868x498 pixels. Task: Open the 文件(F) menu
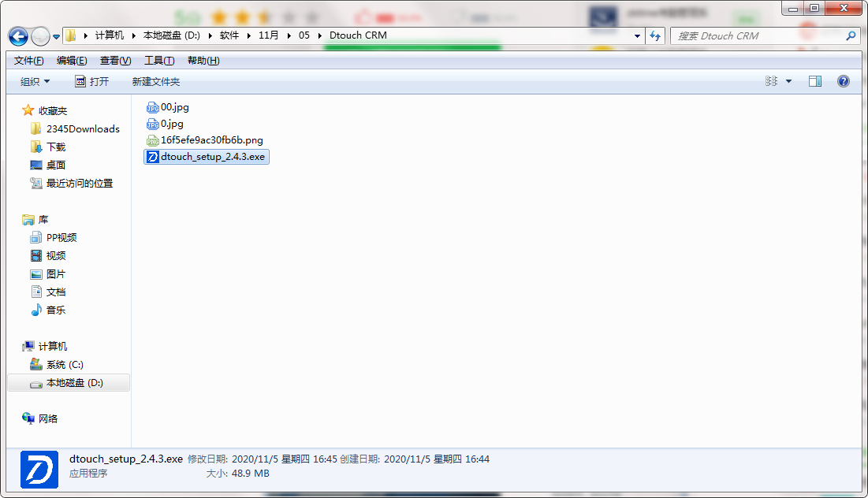29,61
